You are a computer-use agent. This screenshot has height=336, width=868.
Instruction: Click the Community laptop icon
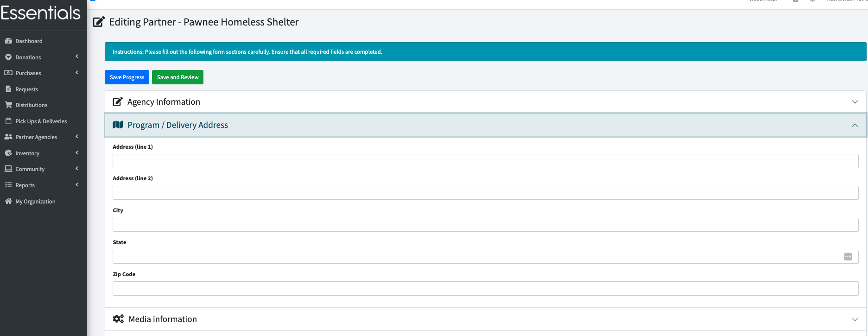click(8, 169)
